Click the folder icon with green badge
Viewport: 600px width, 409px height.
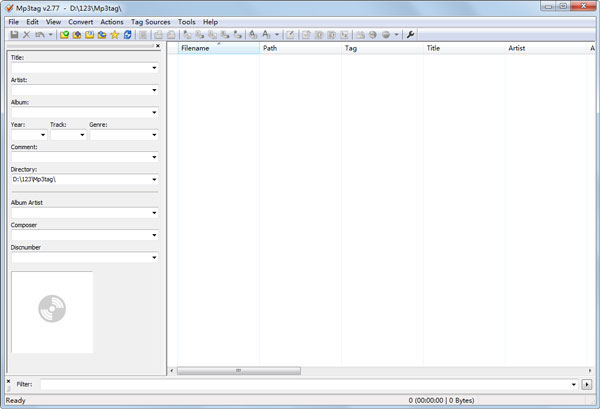point(64,35)
